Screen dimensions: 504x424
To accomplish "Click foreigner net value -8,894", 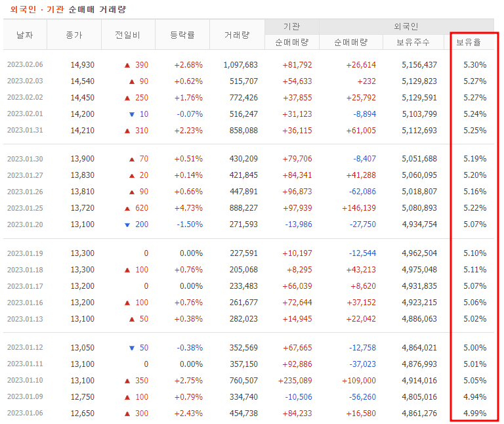I will pos(364,114).
